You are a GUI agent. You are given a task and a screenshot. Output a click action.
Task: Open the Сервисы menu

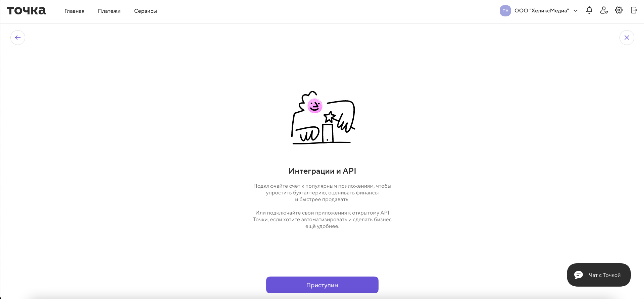pos(145,11)
